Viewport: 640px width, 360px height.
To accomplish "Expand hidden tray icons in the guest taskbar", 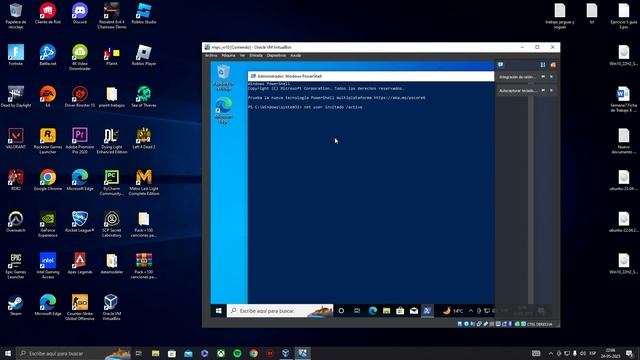I will (471, 311).
